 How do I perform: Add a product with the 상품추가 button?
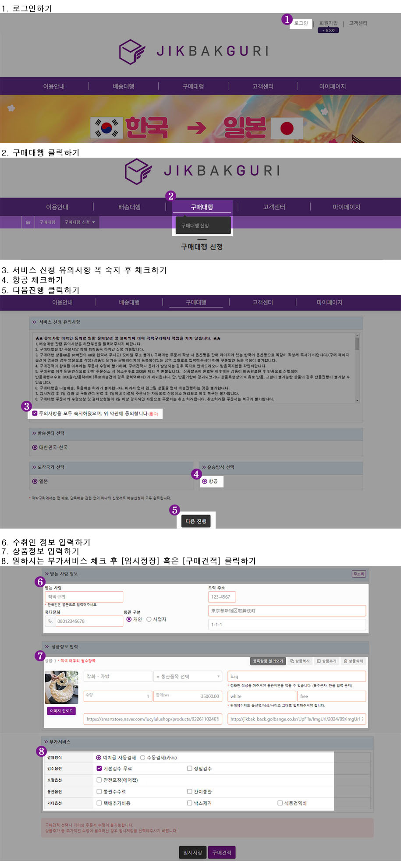(x=326, y=661)
